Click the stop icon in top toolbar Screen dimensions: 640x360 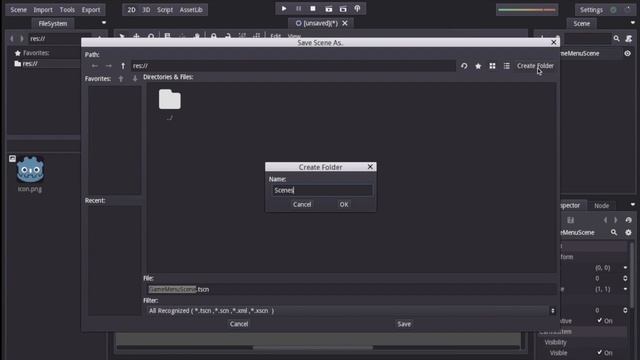click(x=313, y=9)
